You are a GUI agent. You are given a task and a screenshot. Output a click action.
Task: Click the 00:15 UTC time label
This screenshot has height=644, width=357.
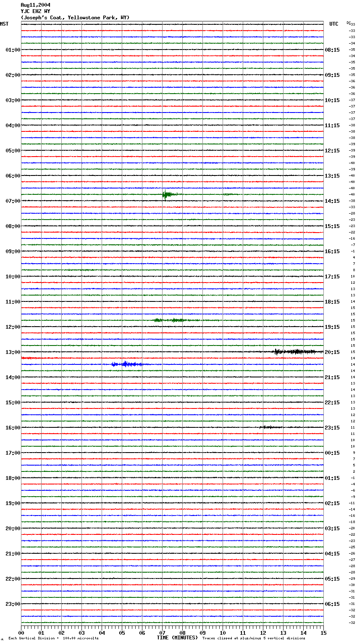[332, 453]
